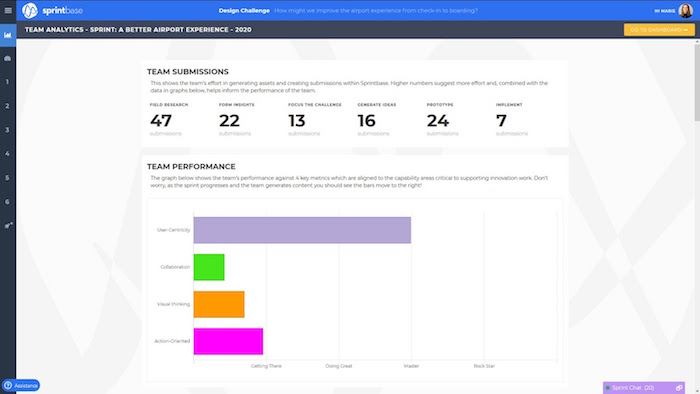
Task: Select the magenta Action-Oriented bar
Action: tap(228, 341)
